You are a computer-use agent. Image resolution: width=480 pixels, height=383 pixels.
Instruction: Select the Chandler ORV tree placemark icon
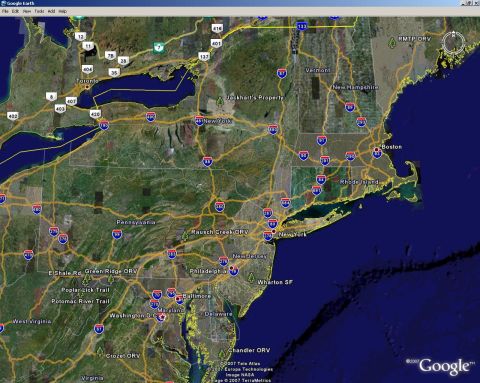coord(222,354)
